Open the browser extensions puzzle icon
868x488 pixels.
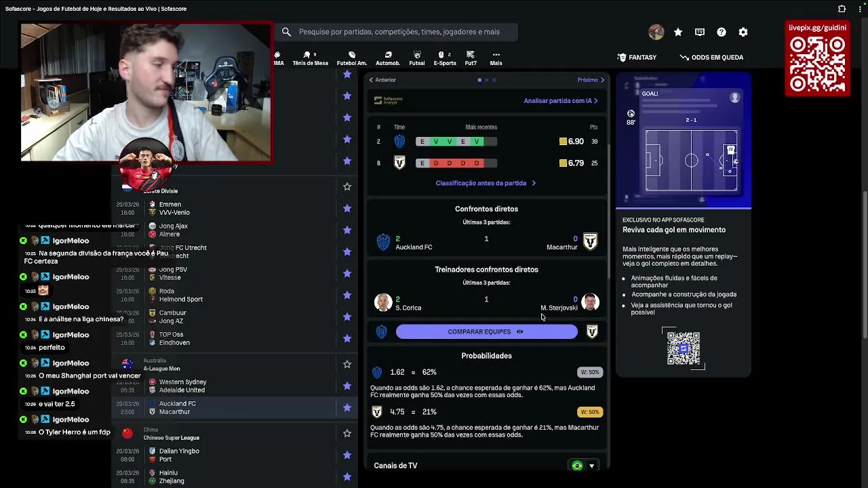point(842,9)
